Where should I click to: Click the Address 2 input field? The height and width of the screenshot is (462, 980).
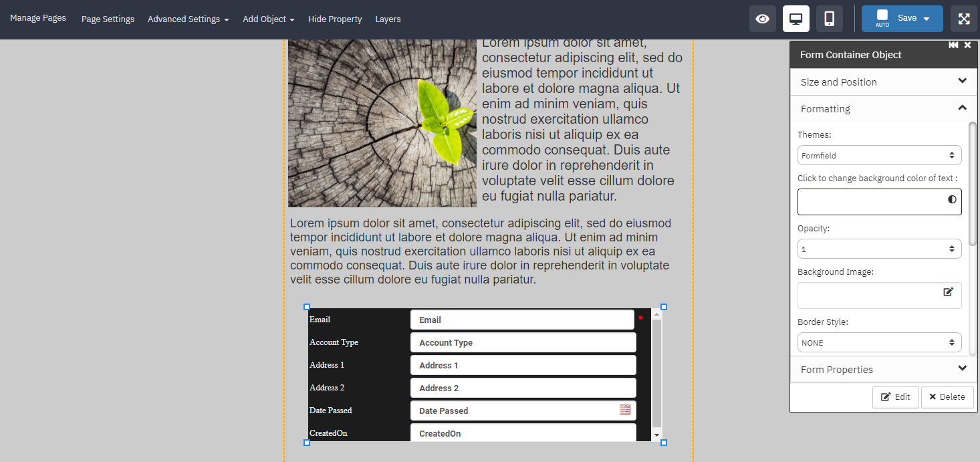click(523, 388)
